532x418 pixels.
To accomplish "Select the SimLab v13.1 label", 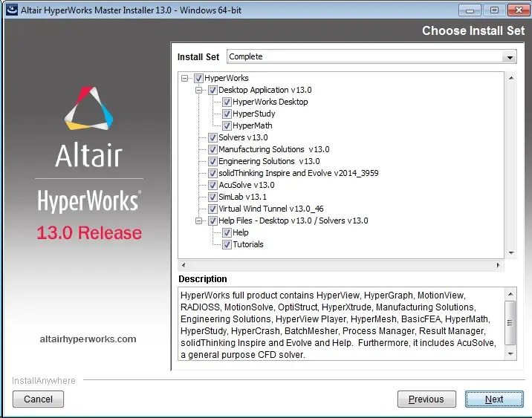I will [x=242, y=197].
